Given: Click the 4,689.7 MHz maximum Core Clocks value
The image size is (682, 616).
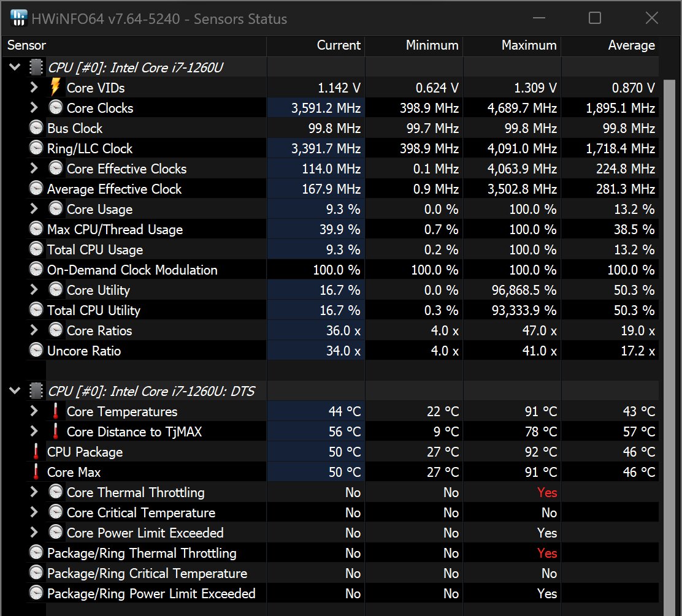Looking at the screenshot, I should tap(522, 108).
